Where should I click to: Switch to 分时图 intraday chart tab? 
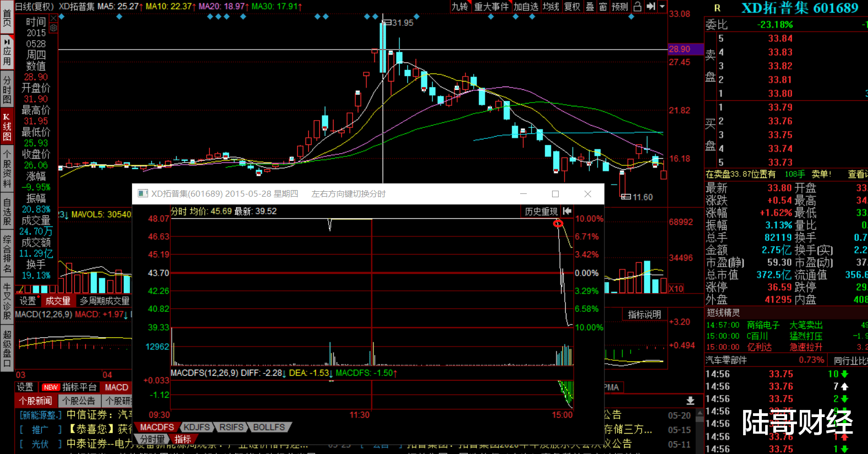tap(7, 90)
